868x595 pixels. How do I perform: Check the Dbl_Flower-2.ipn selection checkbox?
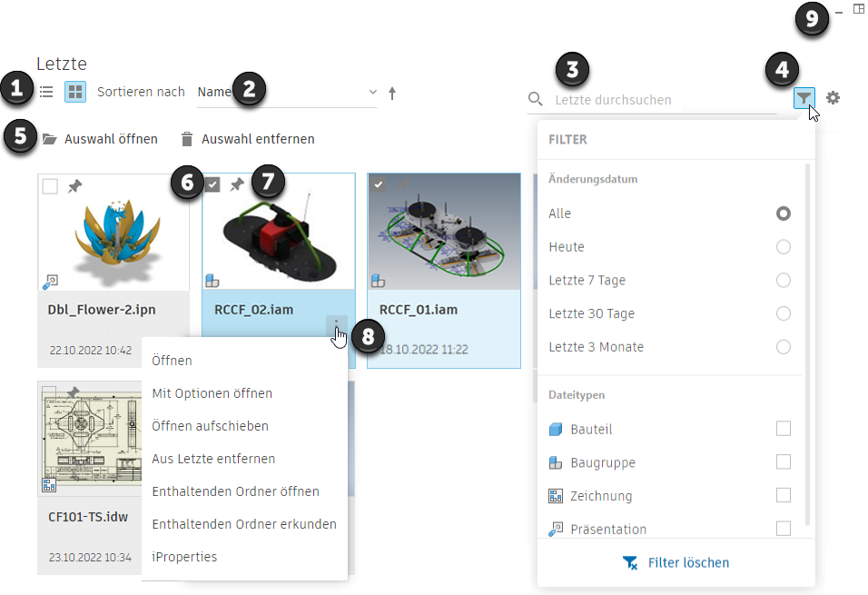51,186
